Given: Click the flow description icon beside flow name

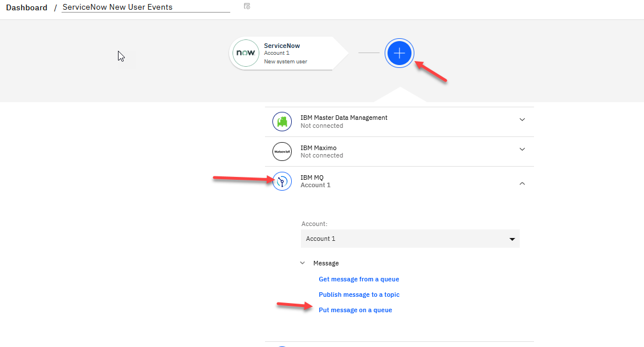Looking at the screenshot, I should point(247,6).
